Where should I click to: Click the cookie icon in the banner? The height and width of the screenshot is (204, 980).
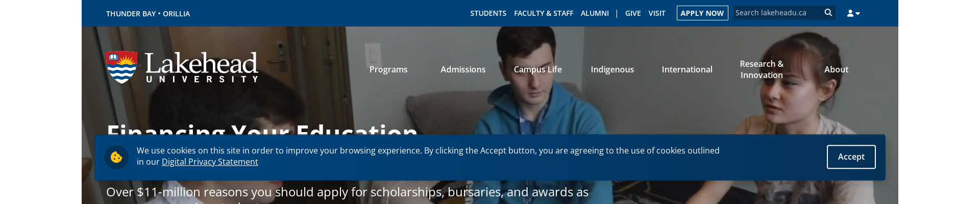pos(116,157)
